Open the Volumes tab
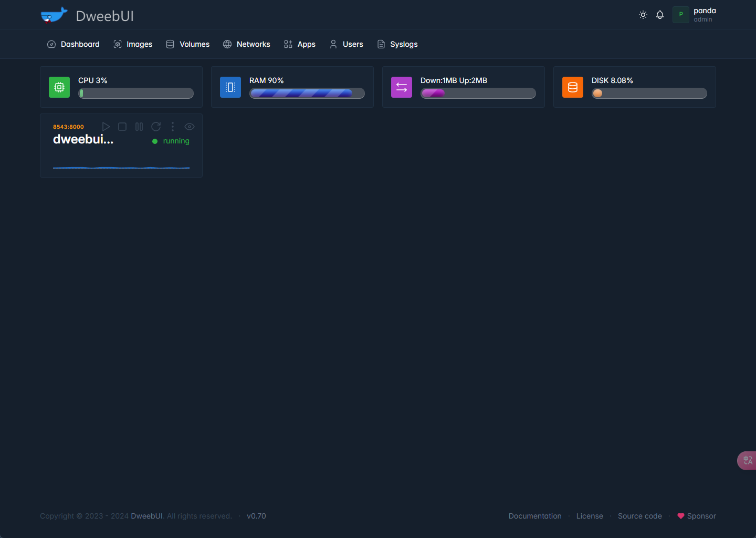 click(187, 44)
